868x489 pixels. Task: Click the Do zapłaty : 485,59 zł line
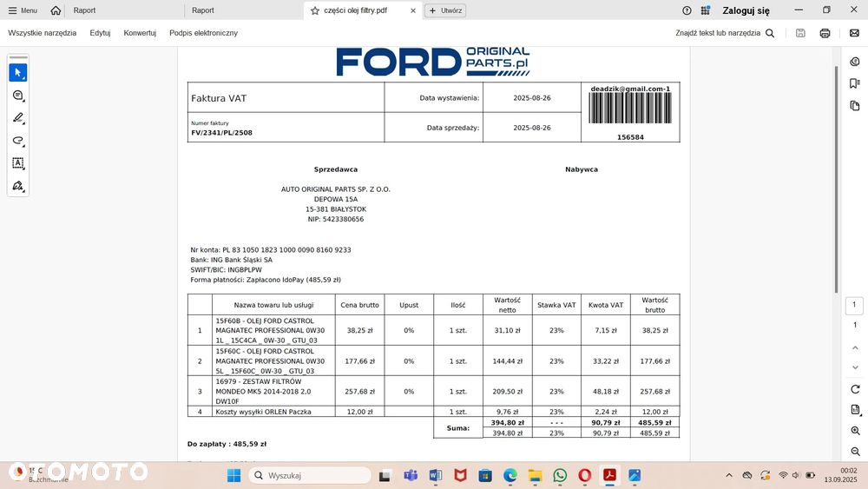click(x=227, y=444)
